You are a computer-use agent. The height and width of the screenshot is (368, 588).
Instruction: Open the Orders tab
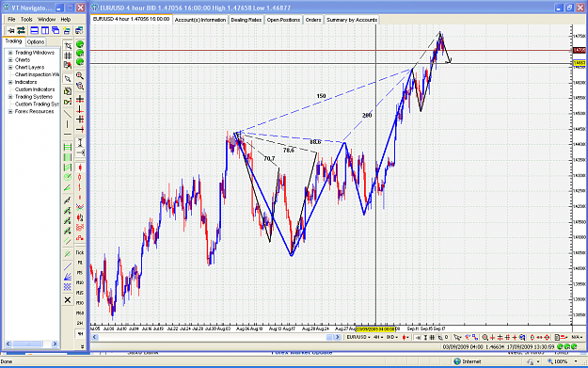pyautogui.click(x=313, y=20)
